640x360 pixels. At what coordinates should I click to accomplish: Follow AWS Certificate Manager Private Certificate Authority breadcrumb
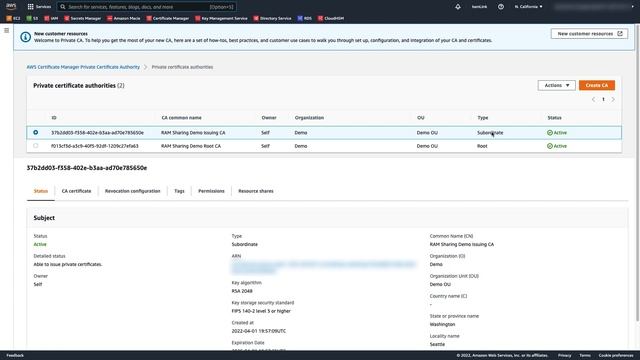(x=83, y=67)
